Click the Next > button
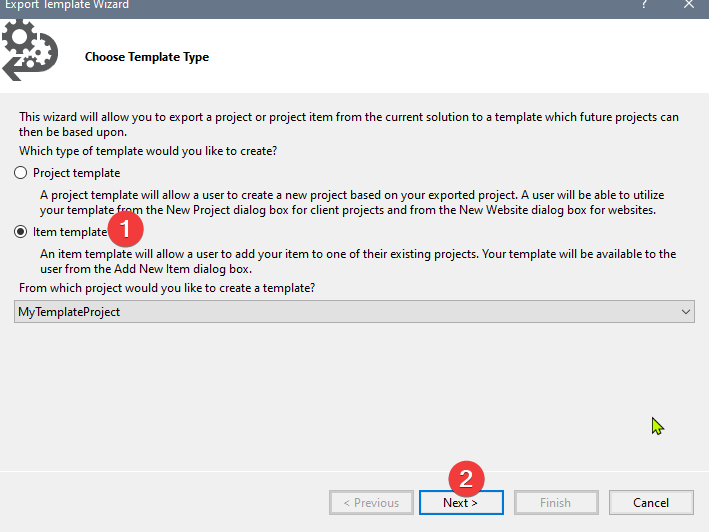The width and height of the screenshot is (709, 532). coord(461,503)
